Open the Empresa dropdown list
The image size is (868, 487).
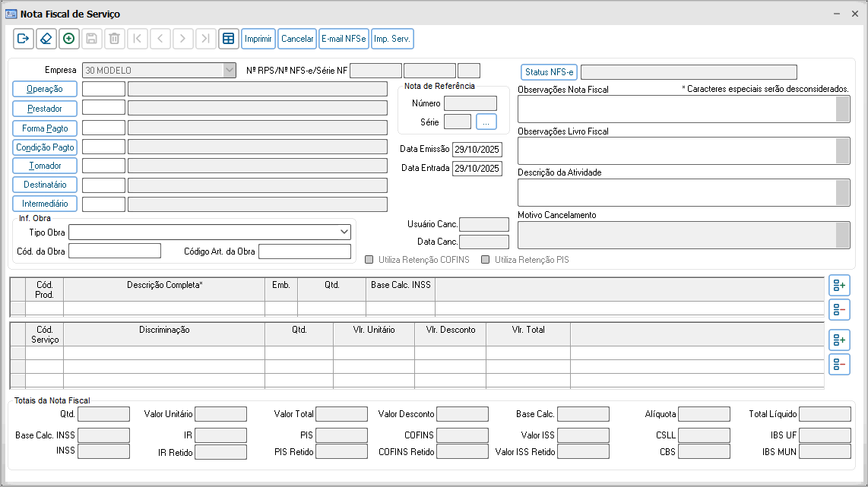click(x=230, y=71)
